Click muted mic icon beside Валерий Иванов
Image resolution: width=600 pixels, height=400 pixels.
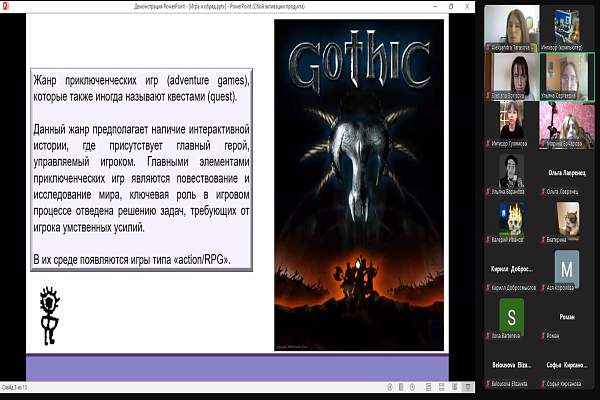488,240
